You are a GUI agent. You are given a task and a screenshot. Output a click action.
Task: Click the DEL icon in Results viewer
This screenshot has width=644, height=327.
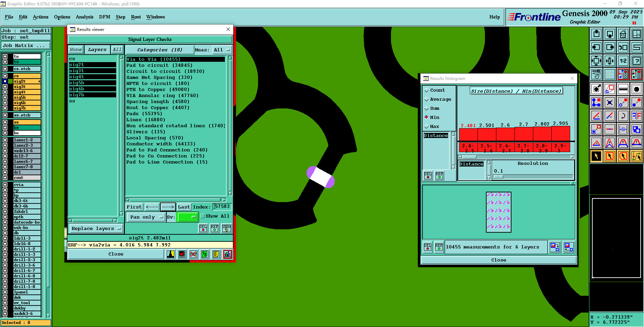coord(203,228)
